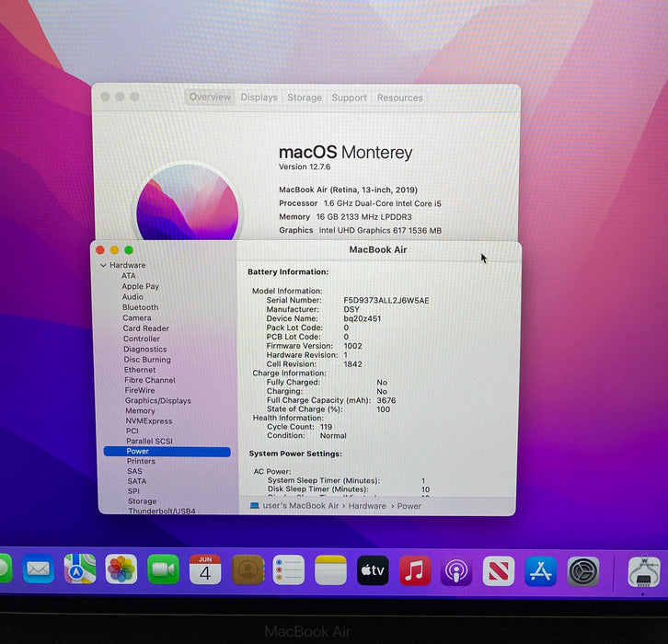Click user's MacBook Air in path bar

click(300, 506)
